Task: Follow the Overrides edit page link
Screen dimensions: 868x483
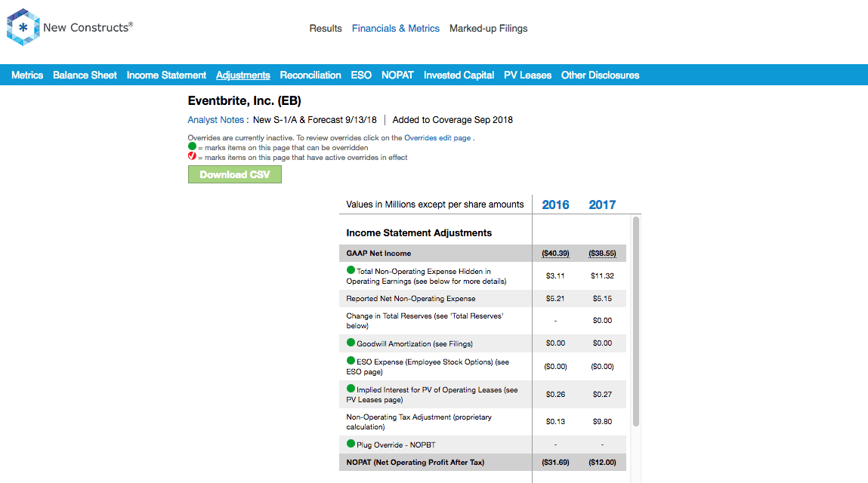Action: (437, 138)
